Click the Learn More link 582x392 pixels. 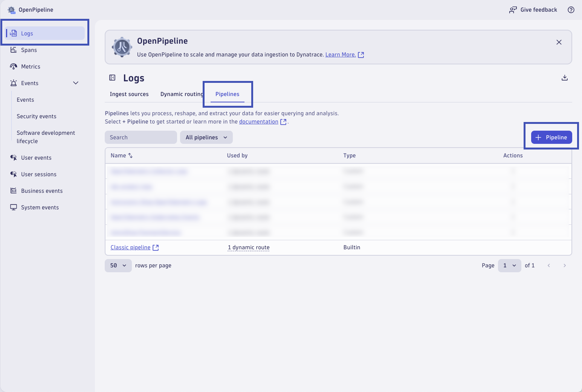[x=341, y=55]
